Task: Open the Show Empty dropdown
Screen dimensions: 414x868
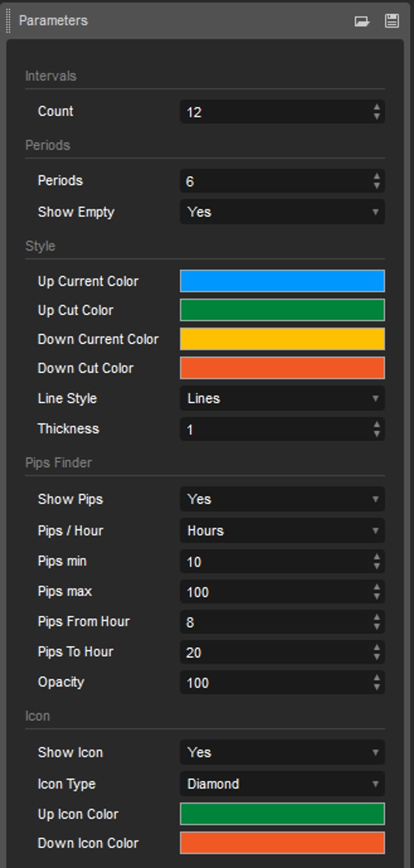Action: (282, 212)
